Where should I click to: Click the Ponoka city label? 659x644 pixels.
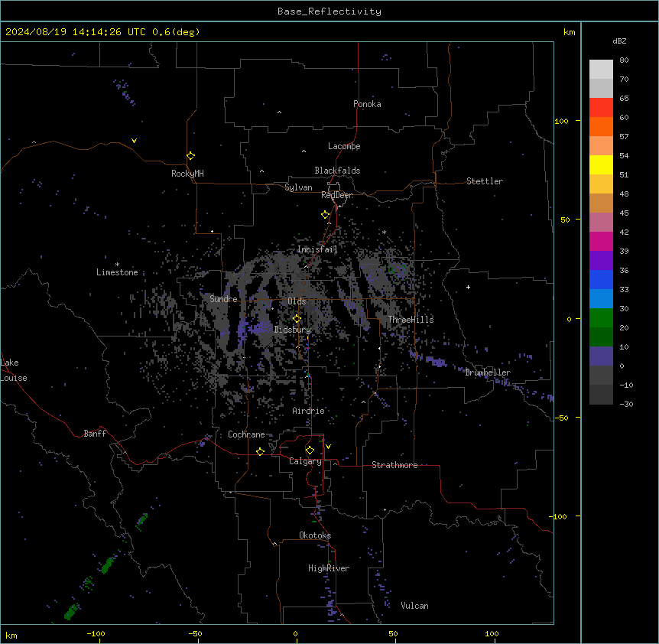click(367, 104)
